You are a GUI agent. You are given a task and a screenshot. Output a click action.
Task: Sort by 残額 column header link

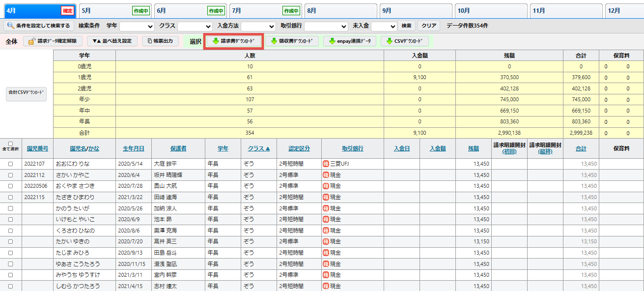point(474,148)
